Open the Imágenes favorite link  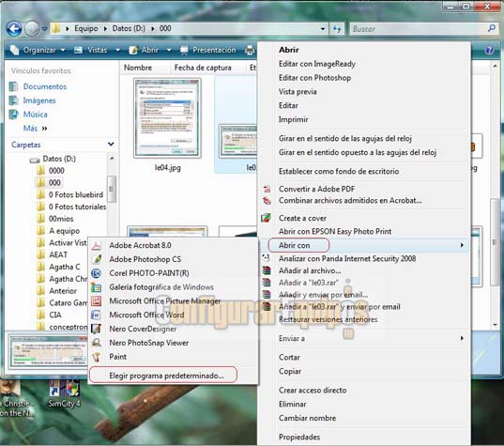tap(39, 100)
